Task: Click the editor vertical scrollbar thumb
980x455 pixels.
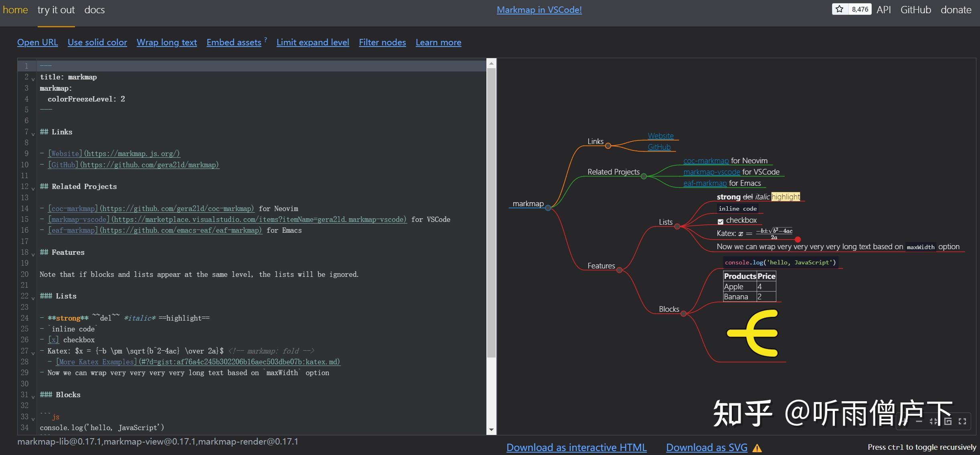Action: click(x=491, y=213)
